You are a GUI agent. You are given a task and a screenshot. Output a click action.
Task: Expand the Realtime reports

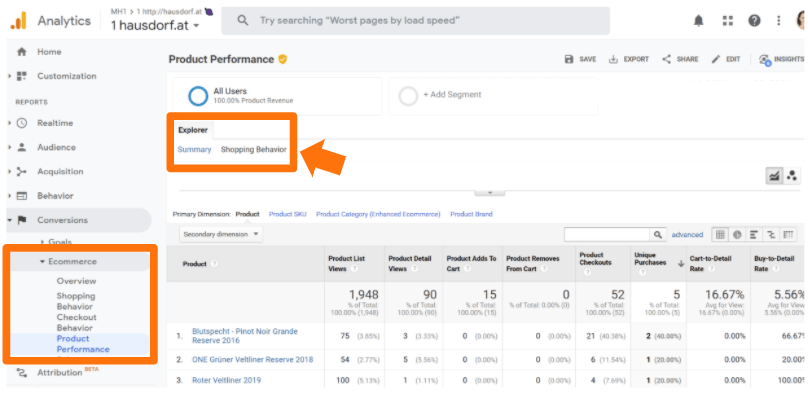(x=10, y=123)
